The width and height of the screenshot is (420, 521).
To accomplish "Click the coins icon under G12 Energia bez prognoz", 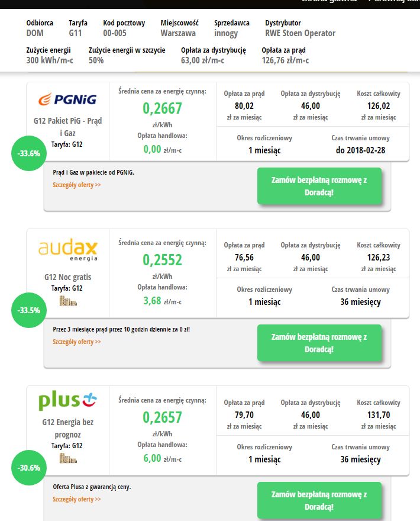I will pos(68,458).
